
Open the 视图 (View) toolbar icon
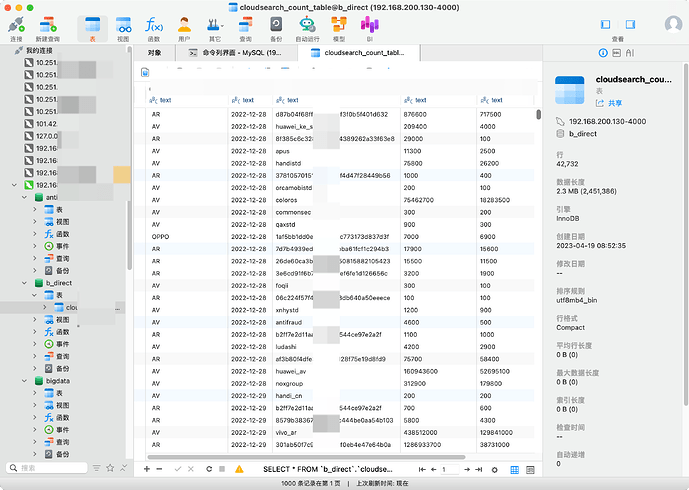(123, 29)
